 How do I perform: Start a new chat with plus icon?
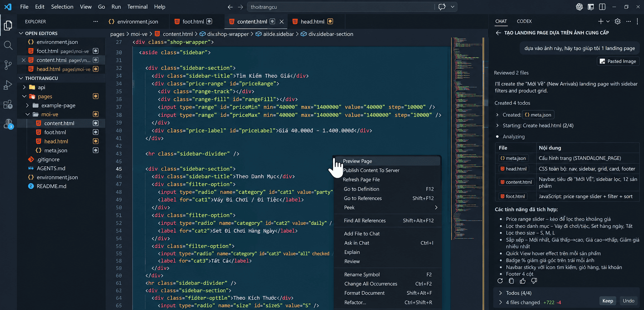click(x=601, y=21)
